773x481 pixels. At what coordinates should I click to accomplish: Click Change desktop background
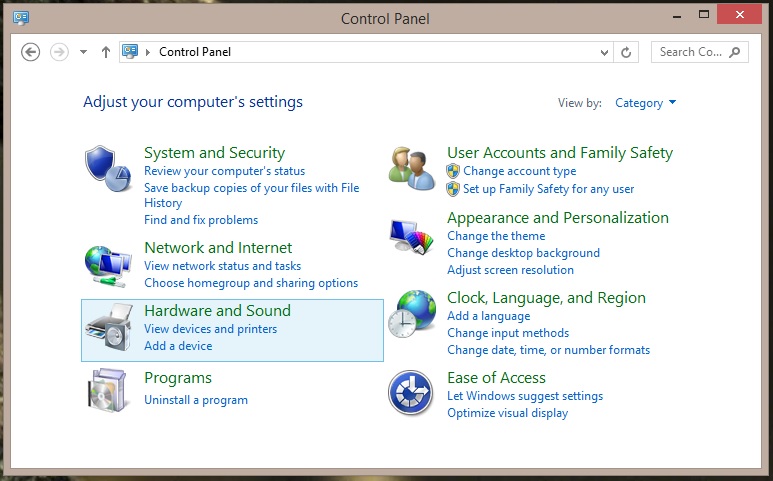point(524,253)
